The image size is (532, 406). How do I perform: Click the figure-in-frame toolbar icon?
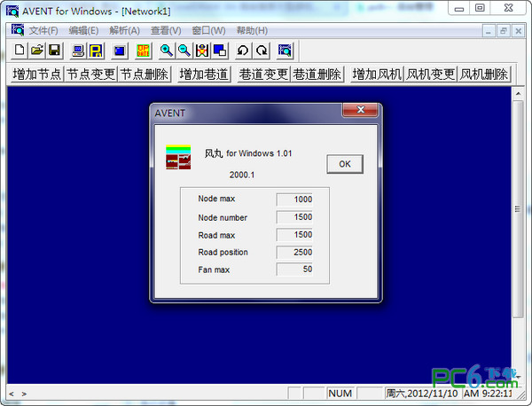[x=202, y=51]
